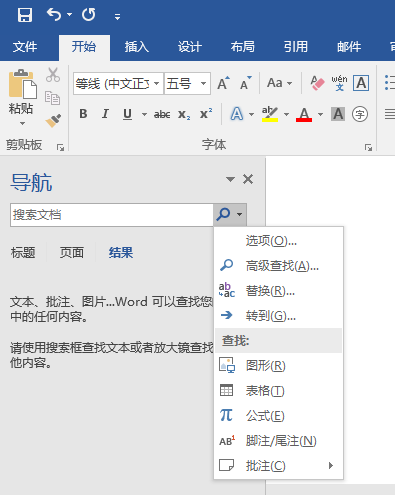Toggle superscript formatting

tap(206, 114)
